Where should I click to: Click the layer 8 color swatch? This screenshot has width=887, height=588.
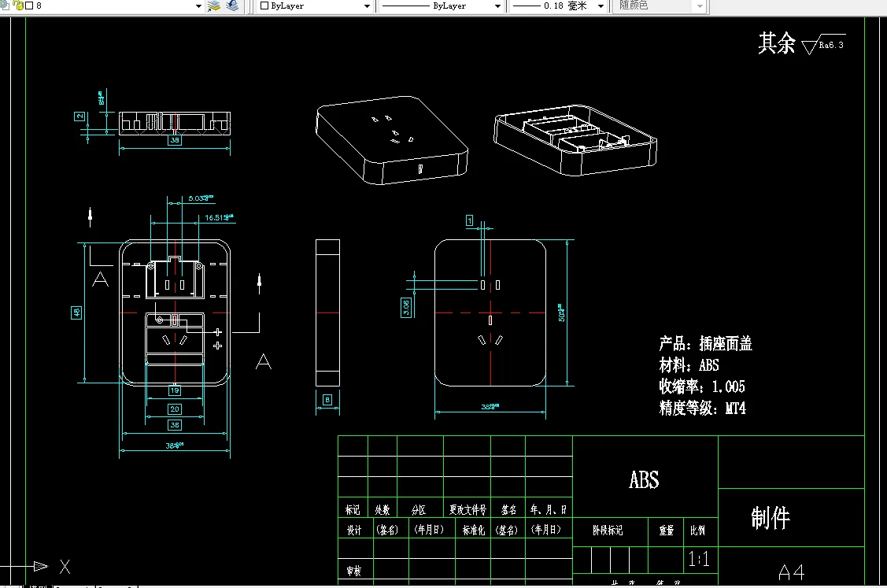tap(29, 6)
